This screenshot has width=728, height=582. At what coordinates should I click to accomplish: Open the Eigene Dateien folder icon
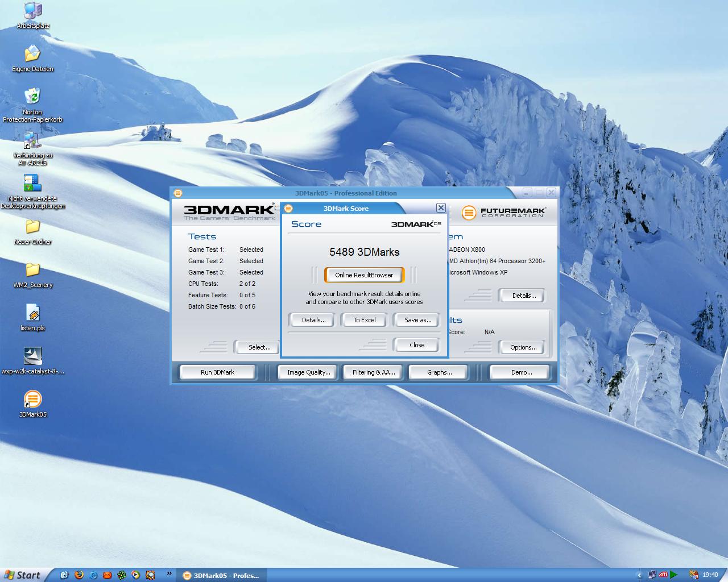point(32,59)
